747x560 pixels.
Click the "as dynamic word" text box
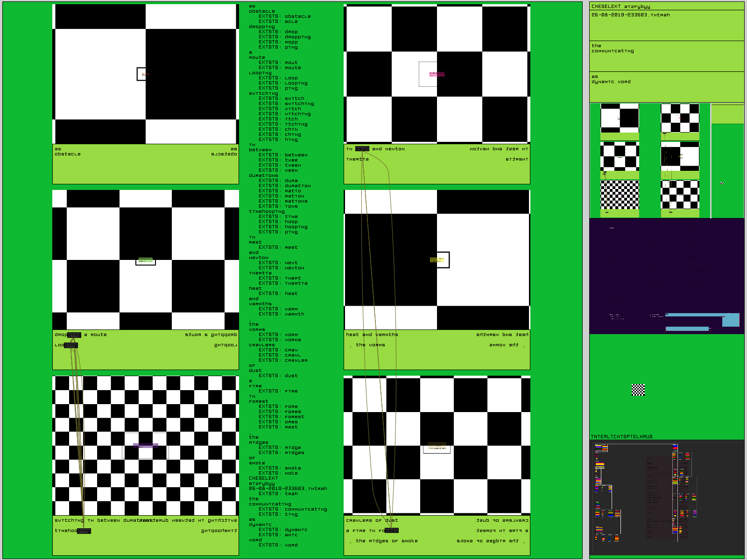pyautogui.click(x=666, y=86)
